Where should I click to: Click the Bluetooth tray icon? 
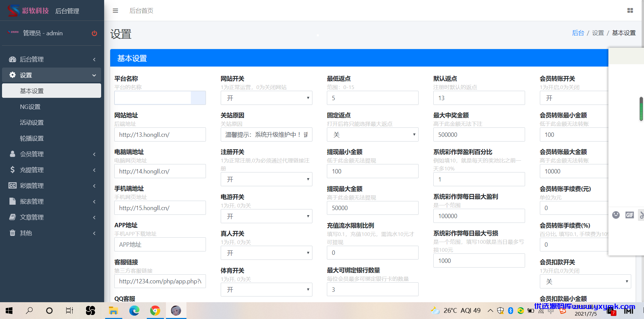[511, 311]
